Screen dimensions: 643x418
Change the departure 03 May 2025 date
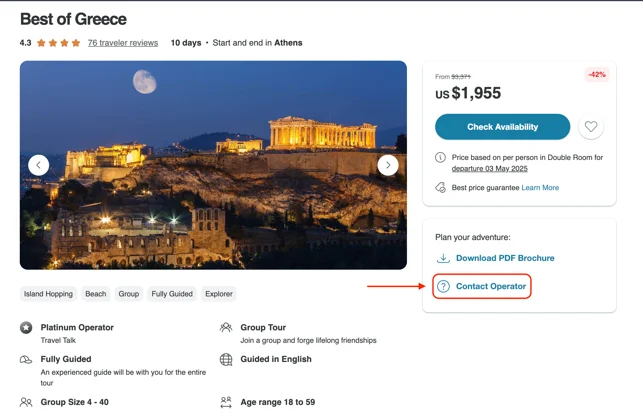490,169
